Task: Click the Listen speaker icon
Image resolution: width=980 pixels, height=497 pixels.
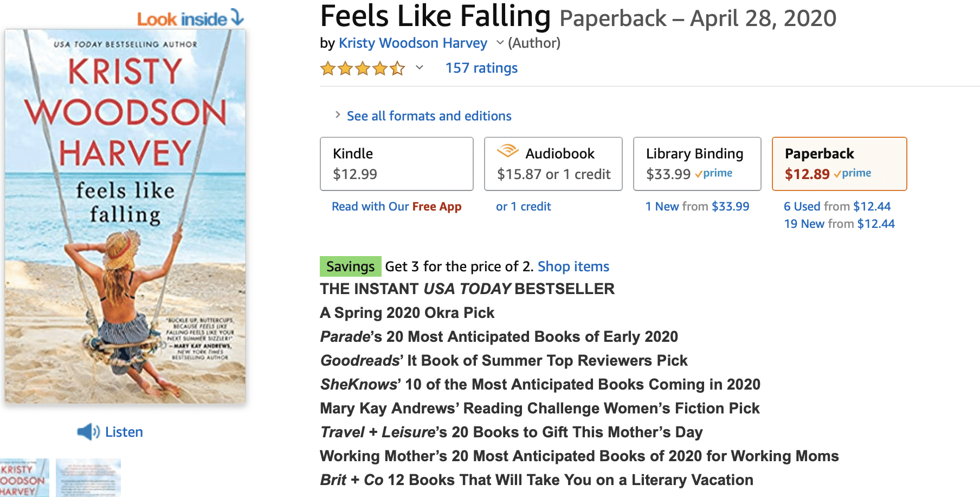Action: pos(88,432)
